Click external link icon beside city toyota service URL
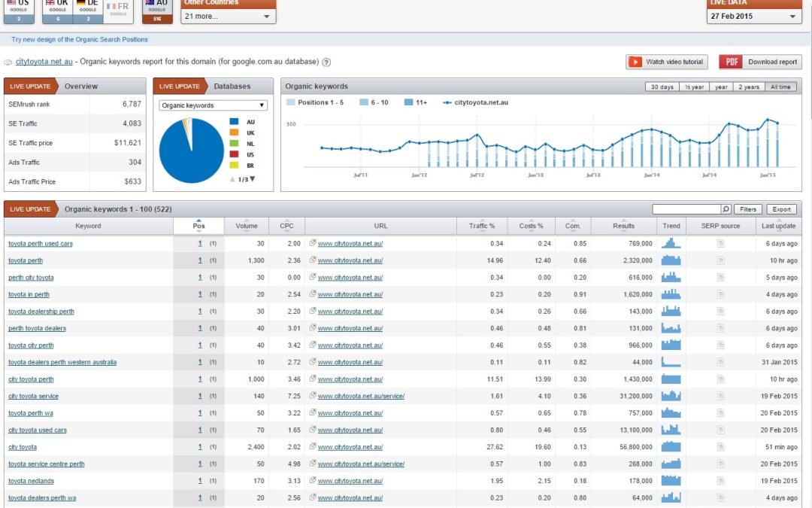The image size is (812, 508). [x=313, y=395]
